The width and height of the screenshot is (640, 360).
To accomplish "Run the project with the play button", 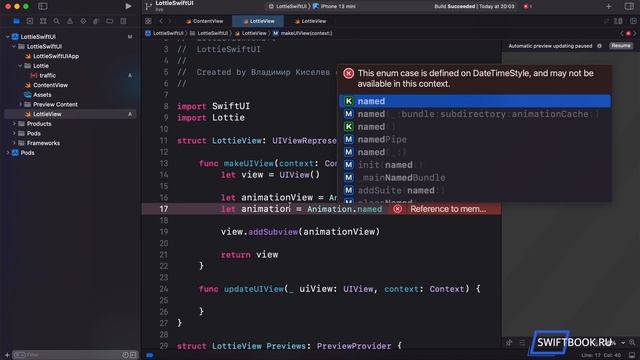I will click(128, 6).
